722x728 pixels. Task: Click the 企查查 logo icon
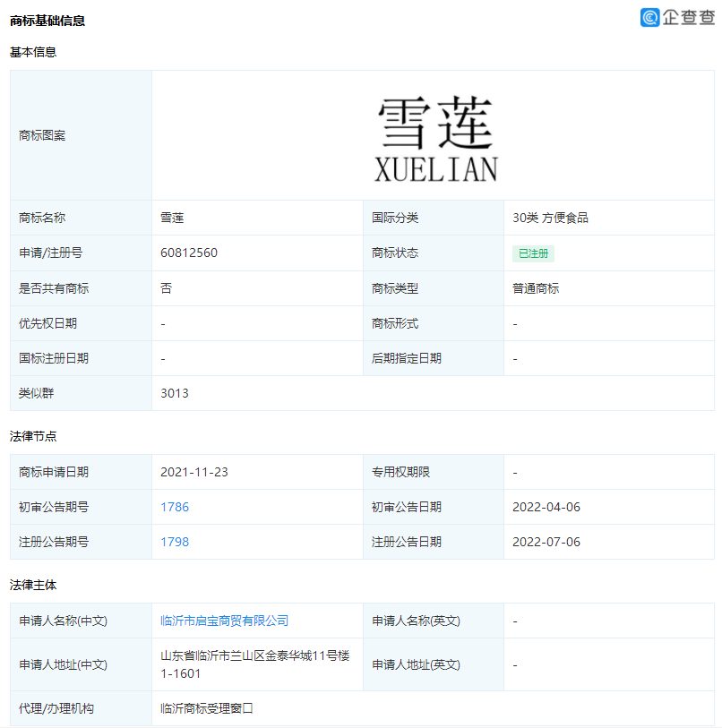pos(649,18)
